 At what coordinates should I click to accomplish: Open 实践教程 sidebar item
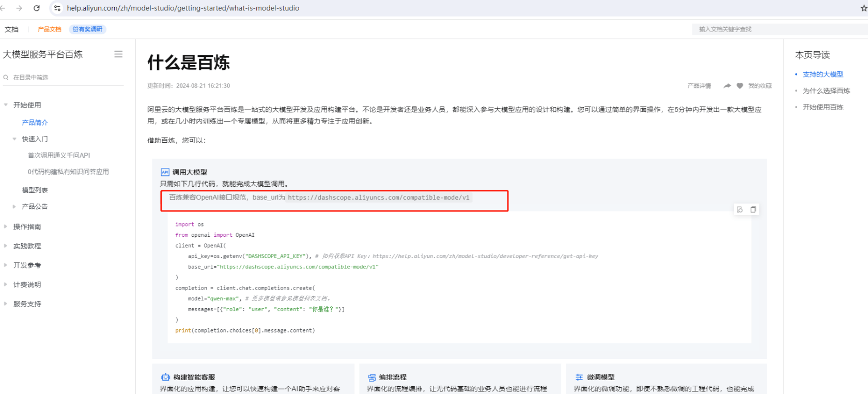pos(27,246)
